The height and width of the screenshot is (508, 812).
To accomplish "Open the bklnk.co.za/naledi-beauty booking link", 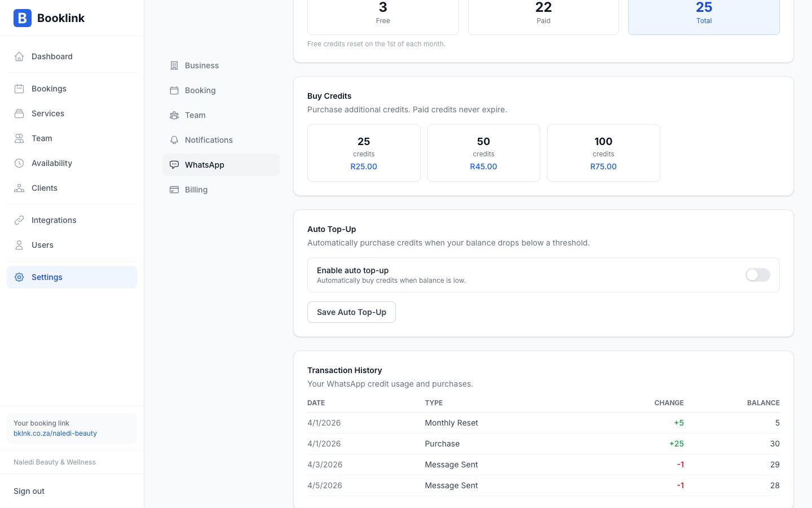I will (55, 433).
